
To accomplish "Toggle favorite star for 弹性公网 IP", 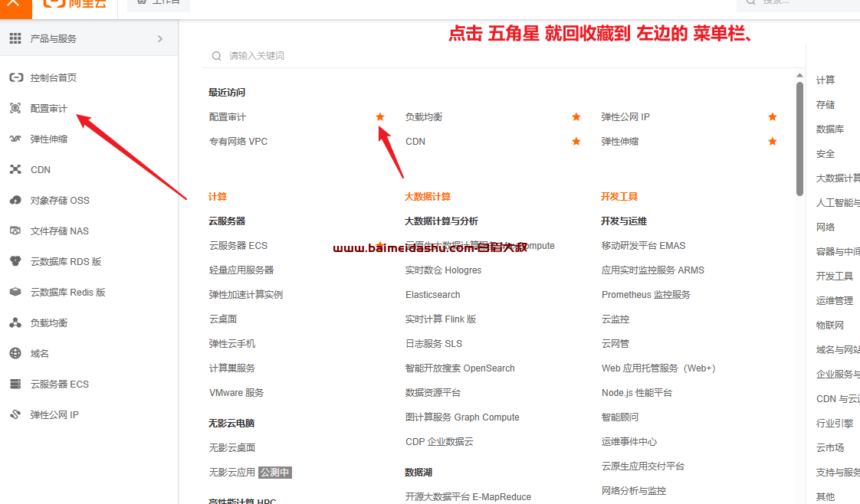I will (773, 116).
